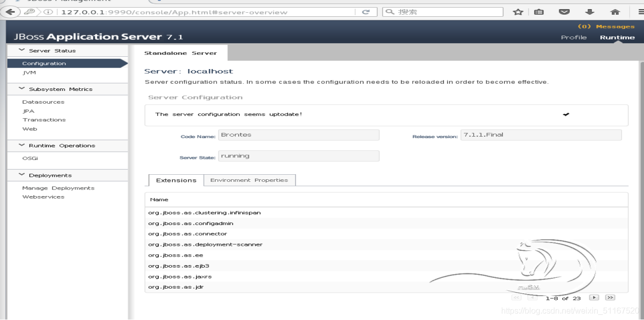Select row org.jboss.as.configadmin
Viewport: 644px width, 320px height.
pos(386,223)
